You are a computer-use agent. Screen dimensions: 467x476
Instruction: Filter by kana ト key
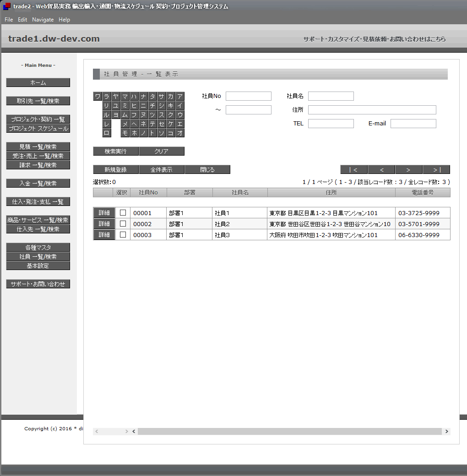coord(152,133)
